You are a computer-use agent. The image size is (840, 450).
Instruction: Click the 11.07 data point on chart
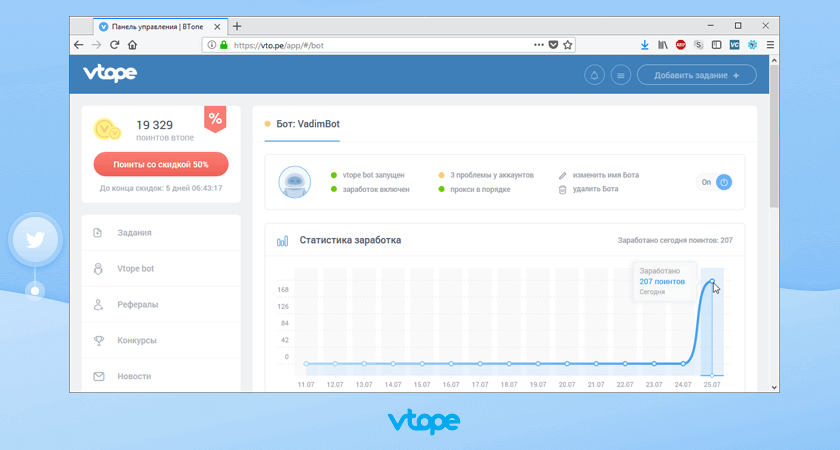coord(306,364)
